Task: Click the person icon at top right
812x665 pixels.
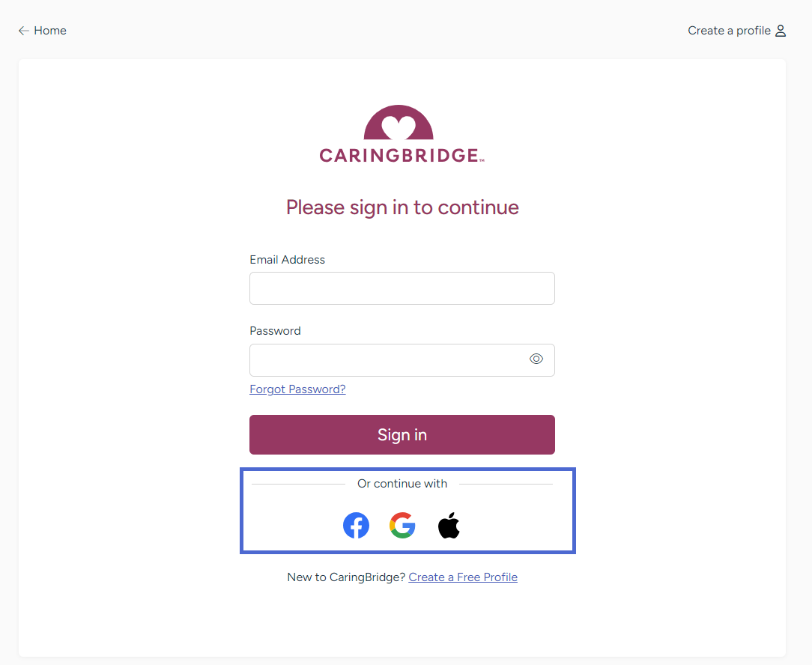Action: coord(781,31)
